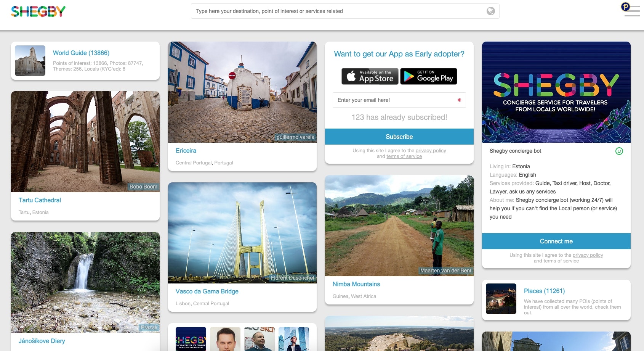Click the West Africa location link
Screen dimensions: 644x351
click(364, 296)
